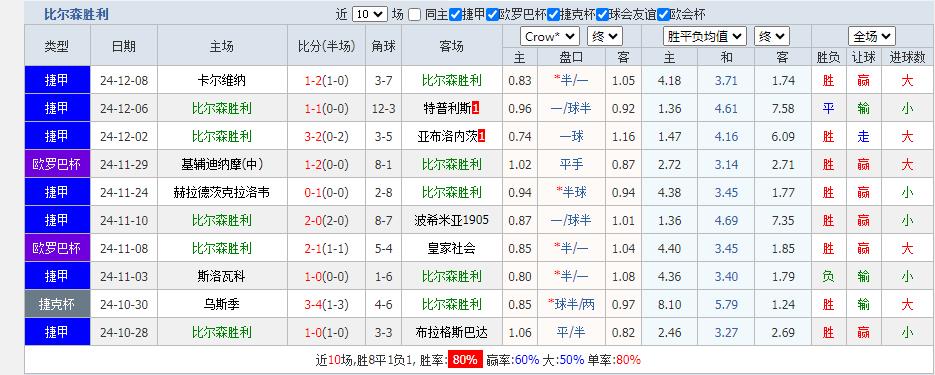Click the date 24-12-06
This screenshot has height=375, width=935.
(124, 109)
